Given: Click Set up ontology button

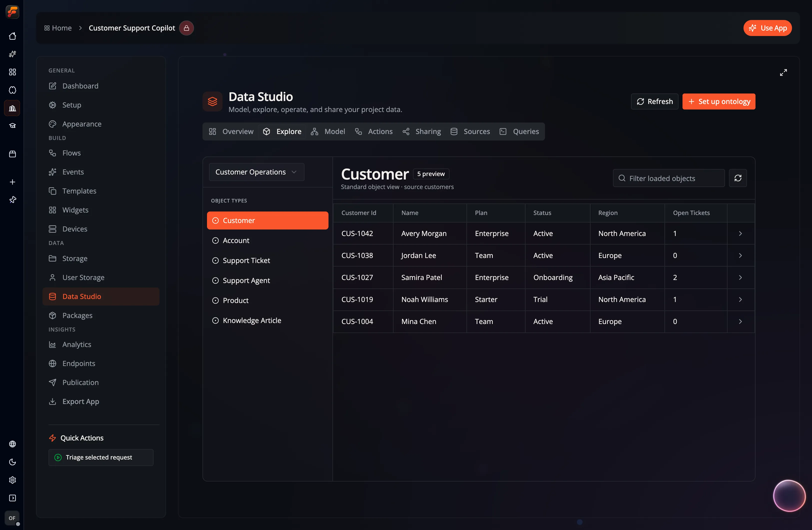Looking at the screenshot, I should pyautogui.click(x=718, y=101).
